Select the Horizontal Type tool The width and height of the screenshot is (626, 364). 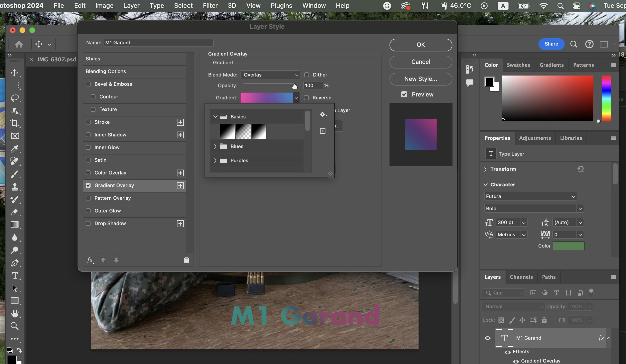15,275
